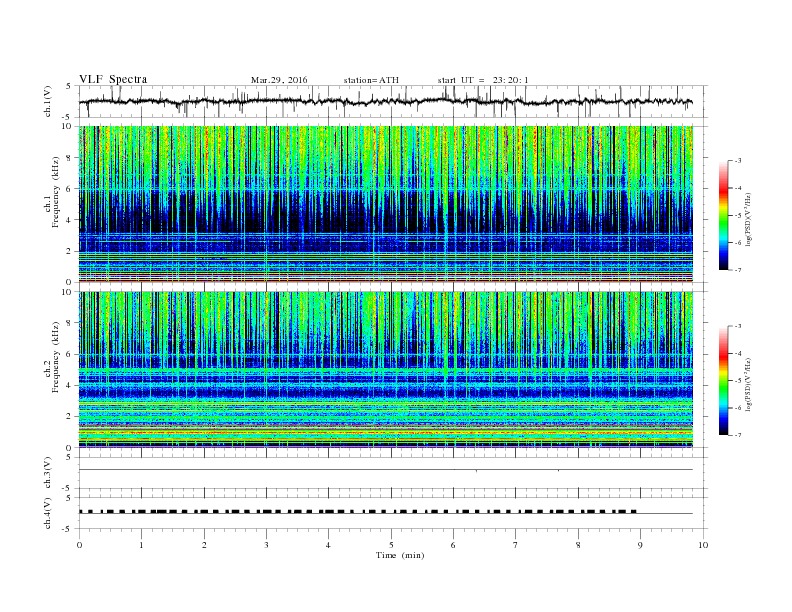The image size is (792, 612).
Task: Click the flat ch.3 voltage trace
Action: (x=386, y=470)
